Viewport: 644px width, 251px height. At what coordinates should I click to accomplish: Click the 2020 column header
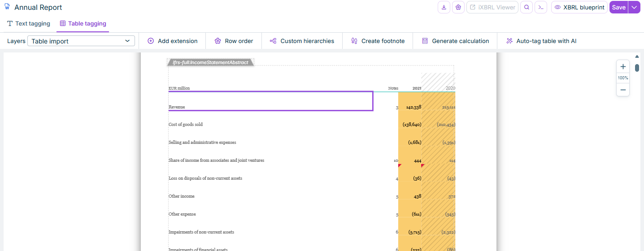pos(450,88)
